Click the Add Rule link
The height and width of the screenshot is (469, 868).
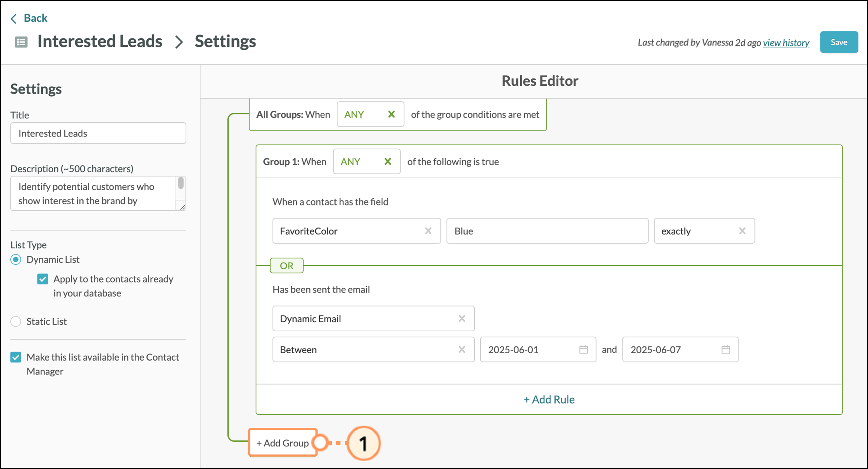(549, 399)
